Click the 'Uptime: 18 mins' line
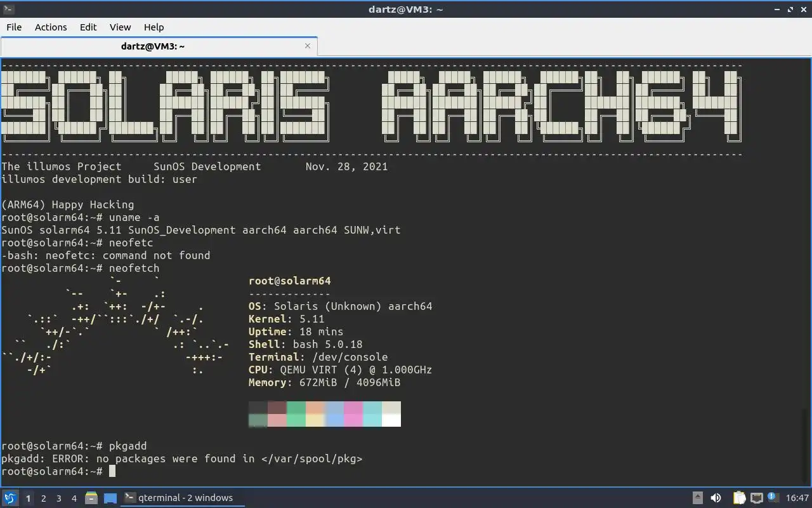Screen dimensions: 812x508 coord(296,331)
